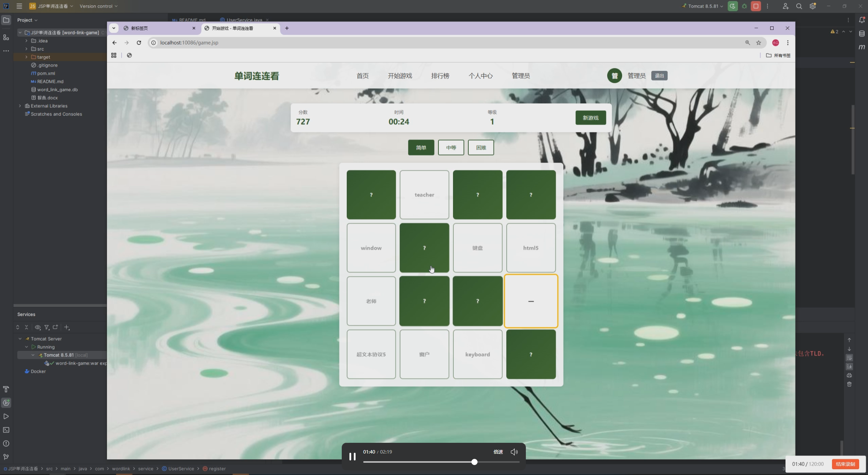Open the IDE settings gear
This screenshot has height=475, width=868.
[x=812, y=6]
